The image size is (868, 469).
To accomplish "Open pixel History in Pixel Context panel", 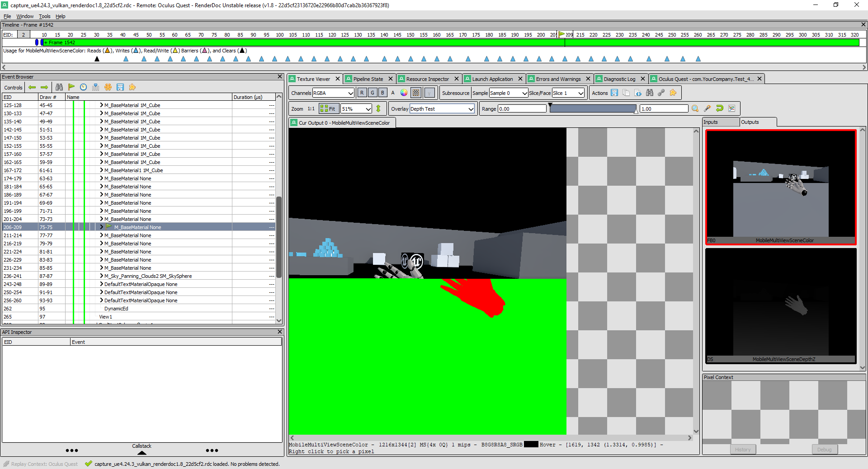I will pos(742,449).
